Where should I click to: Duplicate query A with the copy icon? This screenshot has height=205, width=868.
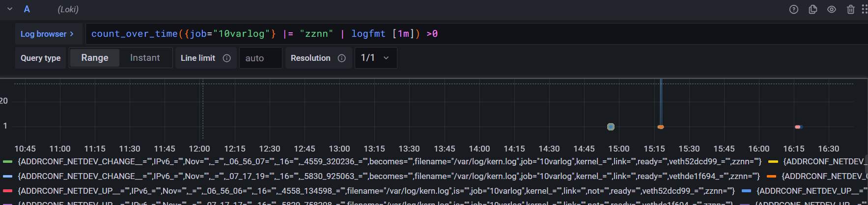pos(812,9)
